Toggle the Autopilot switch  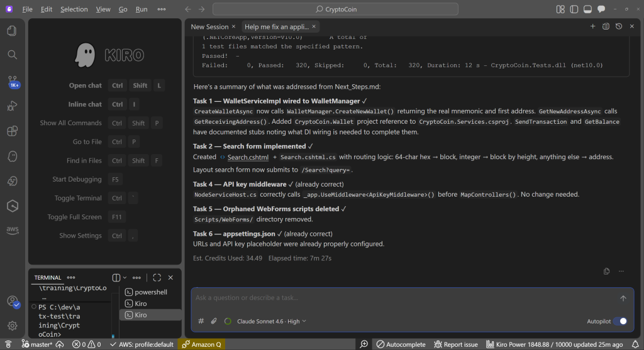(x=620, y=321)
